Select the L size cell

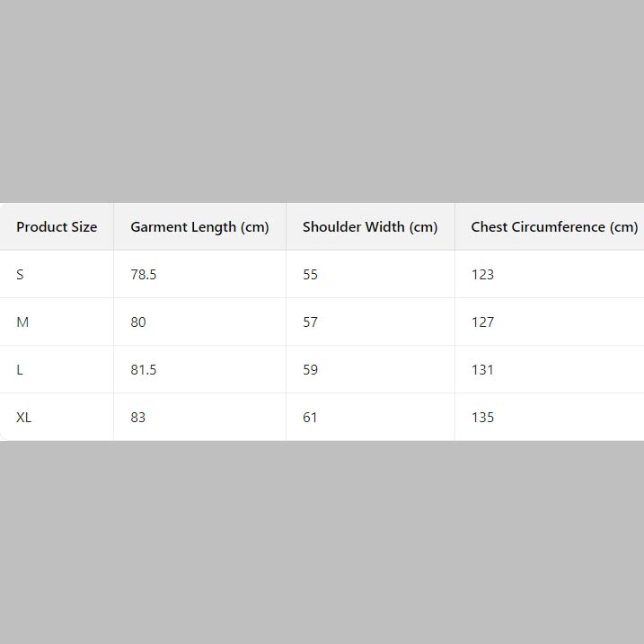click(20, 370)
